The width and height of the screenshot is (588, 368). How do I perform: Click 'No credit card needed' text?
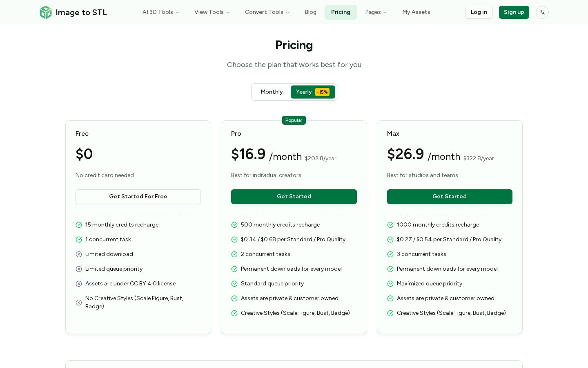pos(105,175)
